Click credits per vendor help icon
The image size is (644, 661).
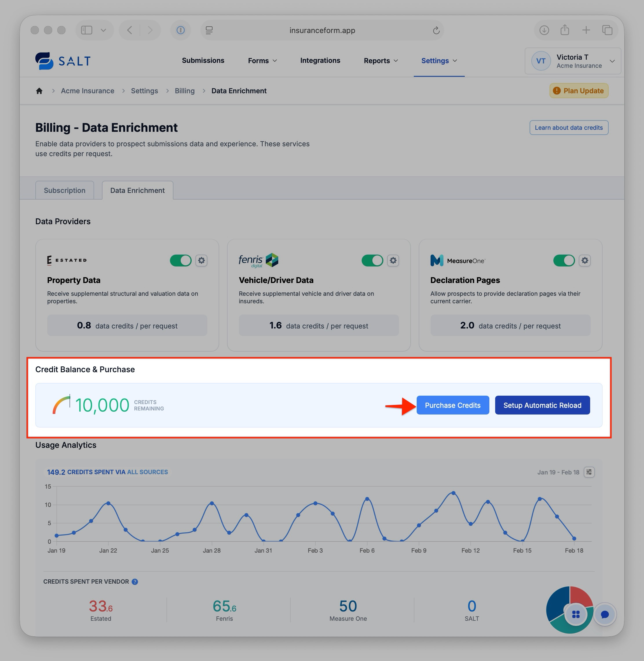[x=135, y=582]
